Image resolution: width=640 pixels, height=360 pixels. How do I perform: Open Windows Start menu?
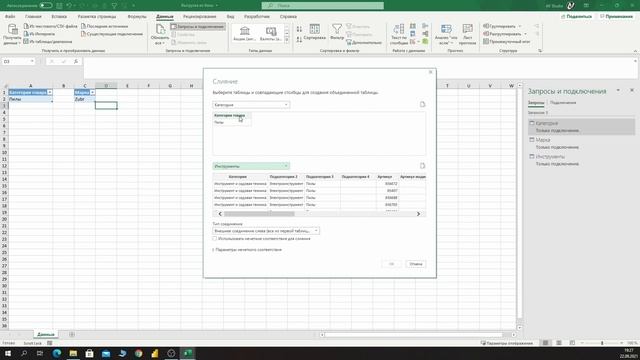[x=8, y=353]
